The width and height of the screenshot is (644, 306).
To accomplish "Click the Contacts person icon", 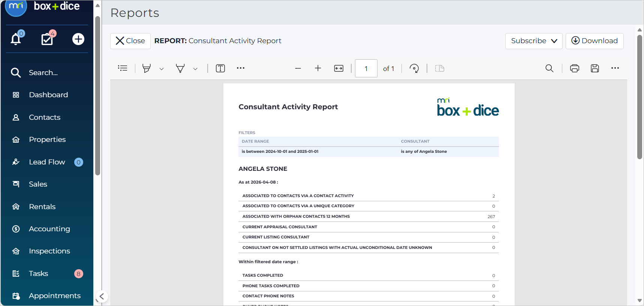I will pos(16,118).
